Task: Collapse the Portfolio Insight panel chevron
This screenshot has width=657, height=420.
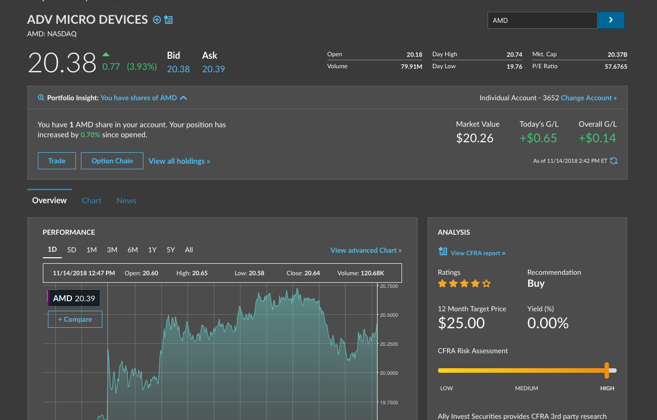Action: (184, 98)
